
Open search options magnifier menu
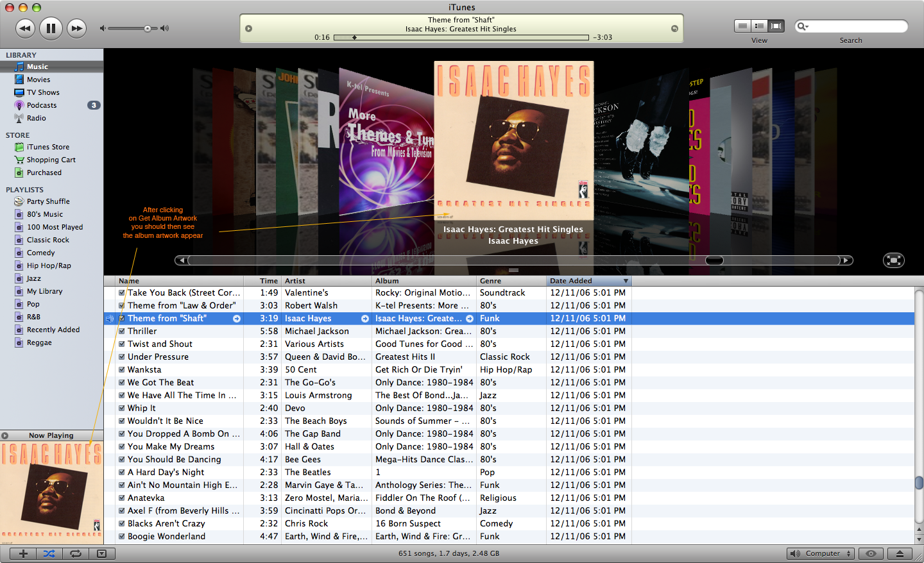point(802,26)
